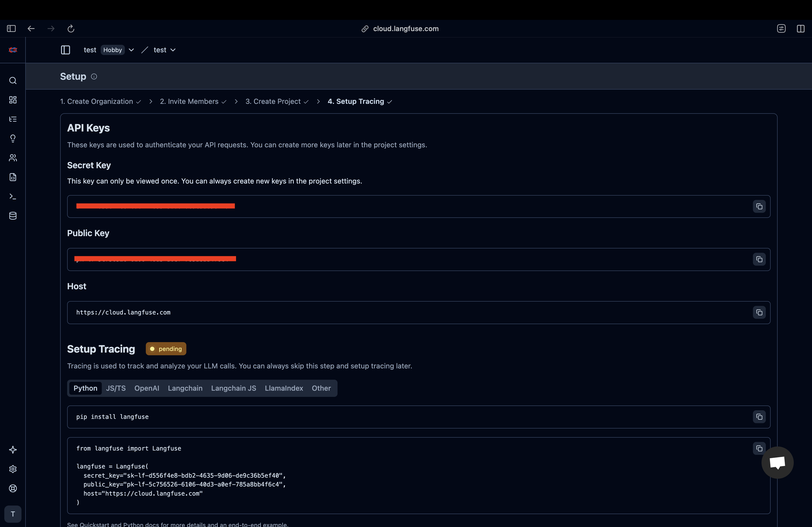Click the pending status badge
Viewport: 812px width, 527px height.
[x=166, y=349]
